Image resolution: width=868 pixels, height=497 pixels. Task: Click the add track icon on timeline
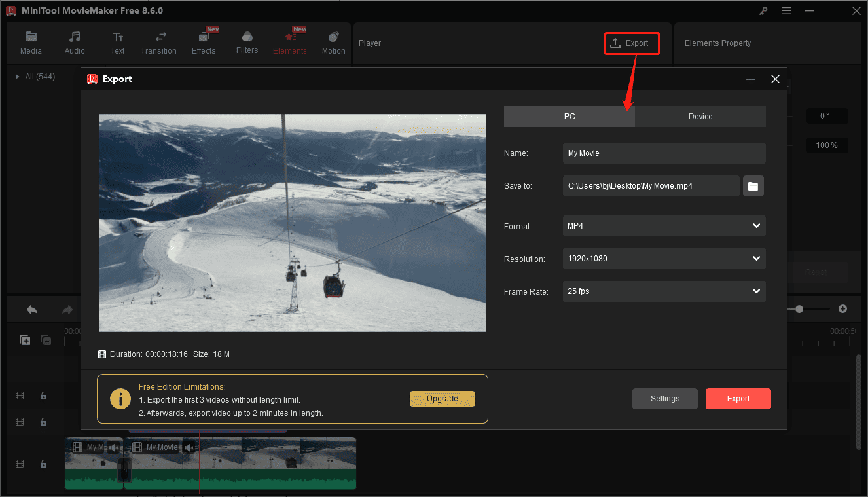[x=25, y=340]
